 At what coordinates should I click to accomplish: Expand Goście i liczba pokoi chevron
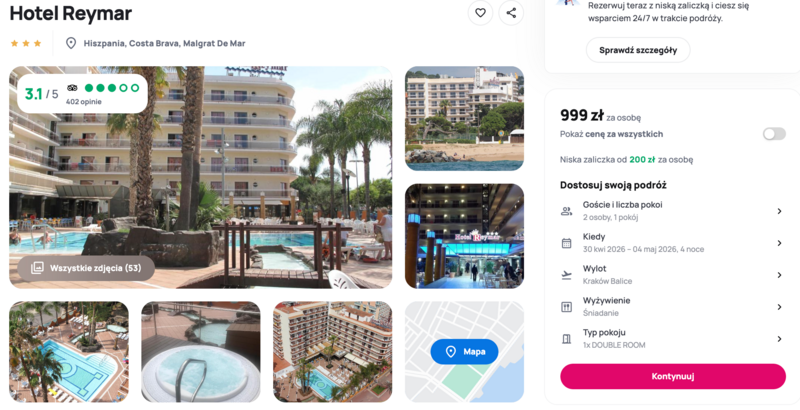779,211
